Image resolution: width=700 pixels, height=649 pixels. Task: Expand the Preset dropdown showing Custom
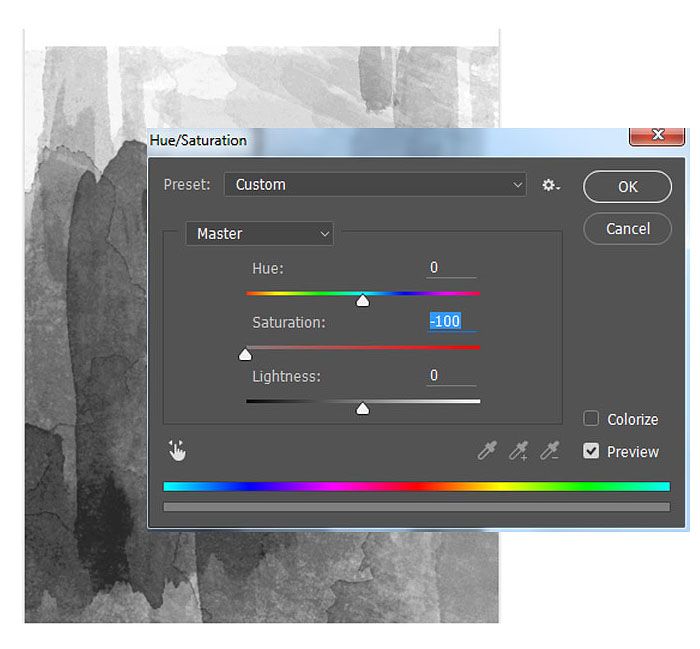pyautogui.click(x=375, y=185)
